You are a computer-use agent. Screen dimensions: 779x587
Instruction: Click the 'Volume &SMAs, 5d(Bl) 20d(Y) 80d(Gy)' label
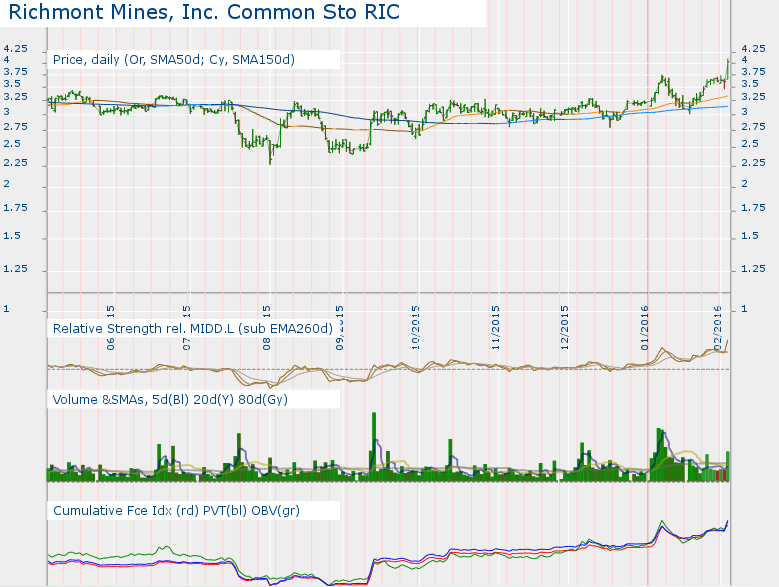click(x=170, y=400)
